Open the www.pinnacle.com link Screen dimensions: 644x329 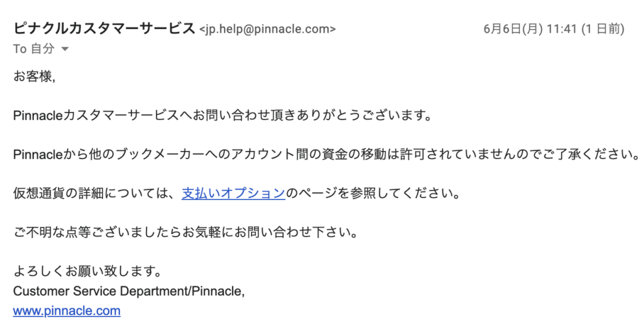(x=67, y=311)
